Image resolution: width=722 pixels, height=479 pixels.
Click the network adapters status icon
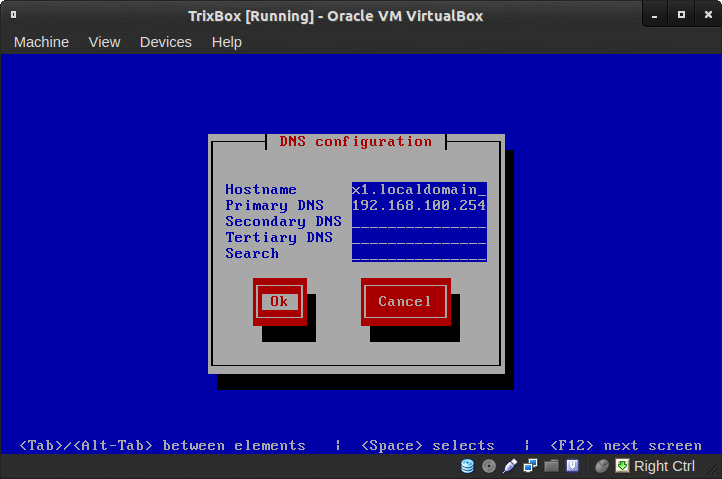tap(530, 466)
